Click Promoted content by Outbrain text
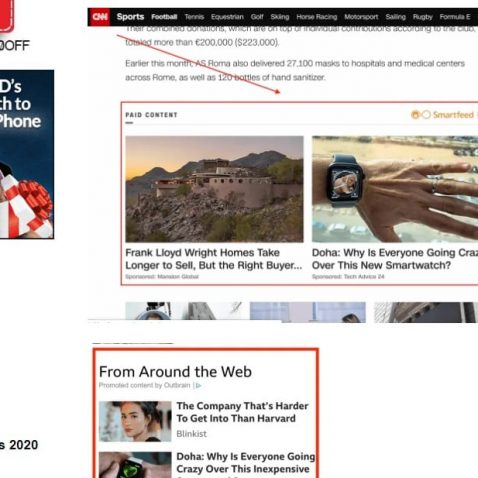This screenshot has width=478, height=478. [x=144, y=385]
